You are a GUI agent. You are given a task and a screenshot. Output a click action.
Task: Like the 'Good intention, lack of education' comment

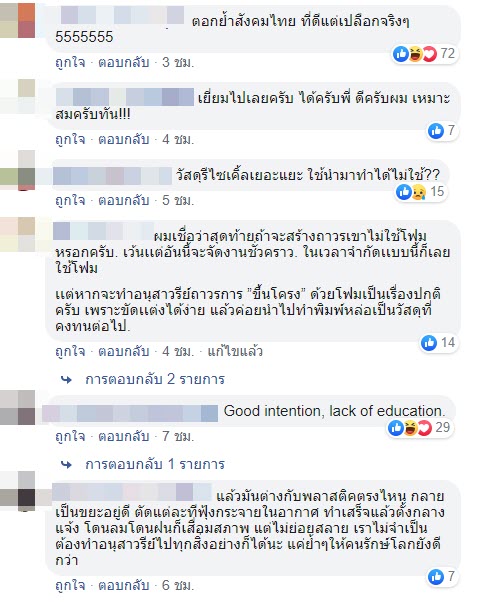[x=71, y=437]
